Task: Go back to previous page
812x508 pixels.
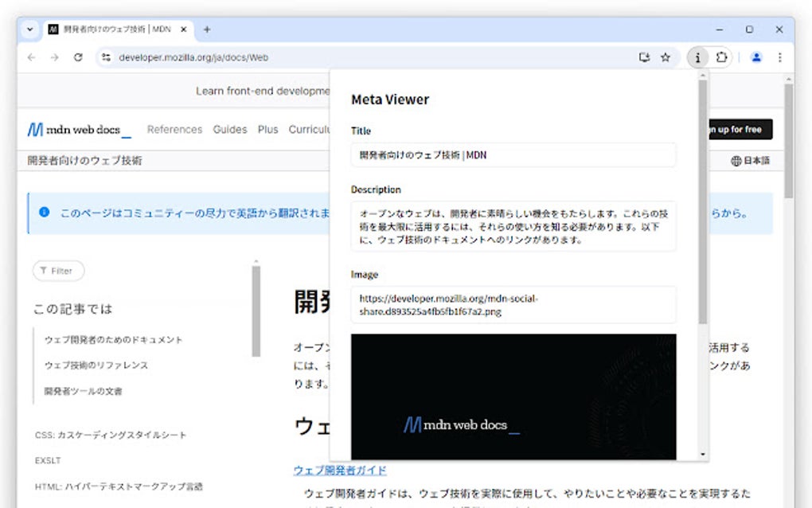Action: pos(32,57)
